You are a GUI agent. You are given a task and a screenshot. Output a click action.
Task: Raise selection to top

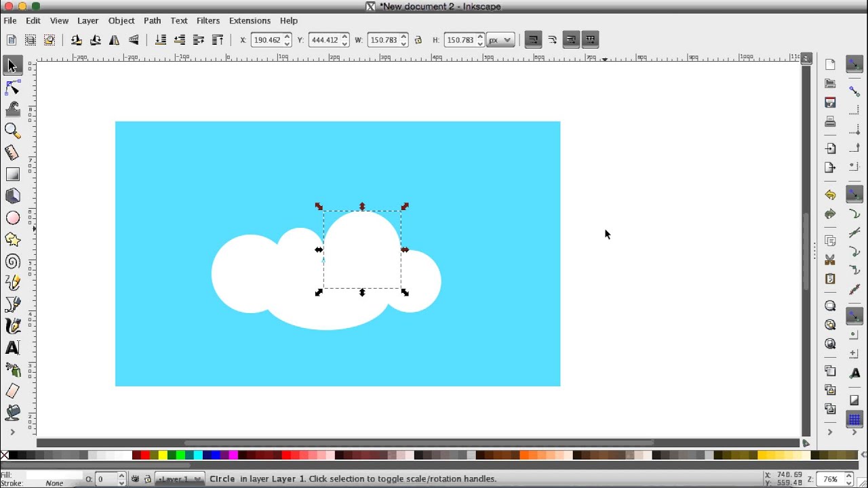click(218, 40)
